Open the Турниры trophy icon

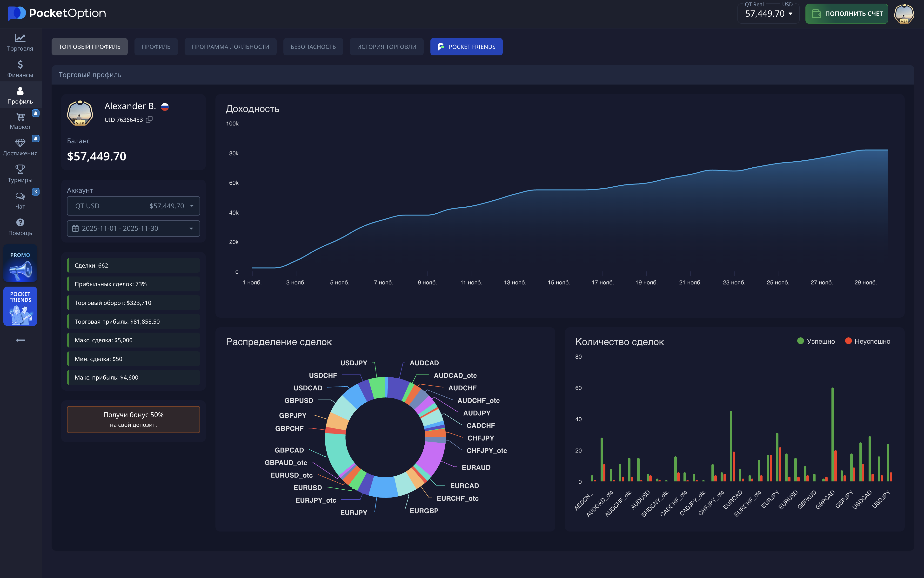(x=20, y=169)
